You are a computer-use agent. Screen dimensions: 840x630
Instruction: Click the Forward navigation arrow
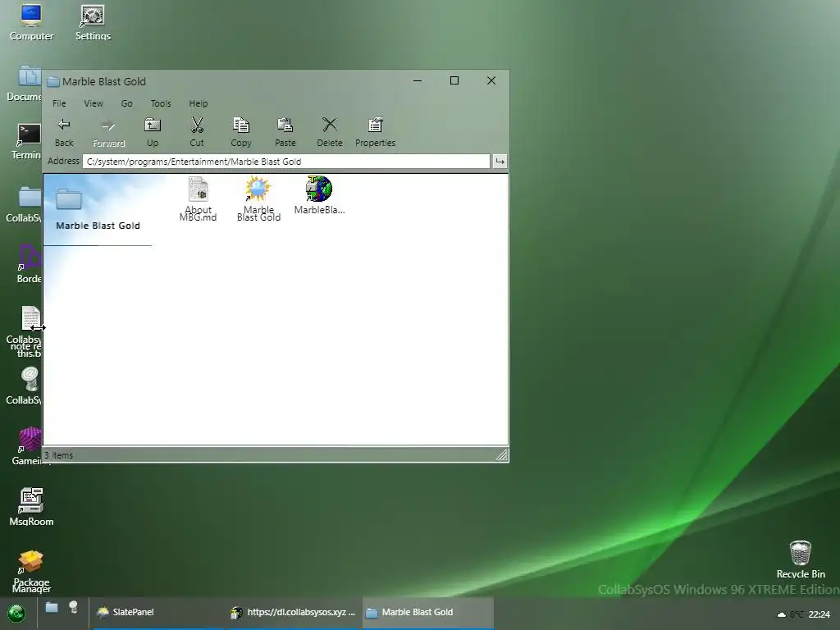click(x=108, y=132)
